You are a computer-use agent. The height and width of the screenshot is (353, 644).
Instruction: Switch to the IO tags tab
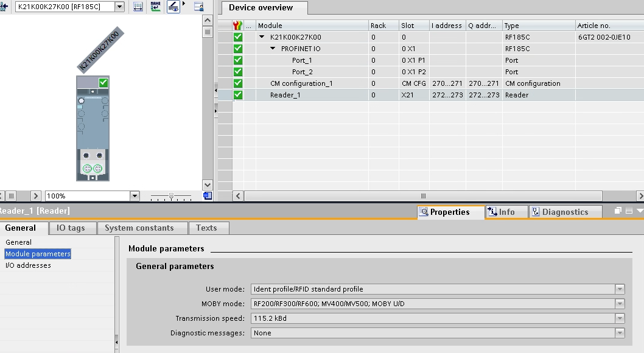pos(72,228)
